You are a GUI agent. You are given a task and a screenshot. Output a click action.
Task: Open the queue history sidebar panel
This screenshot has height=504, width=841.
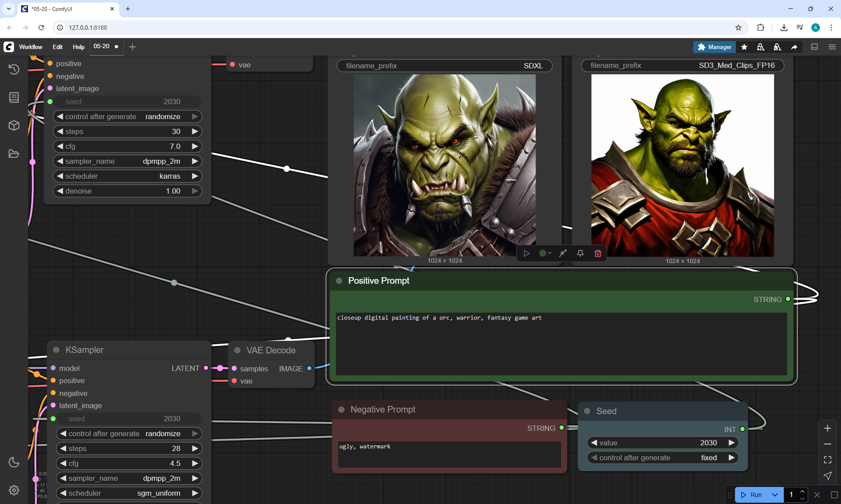click(14, 69)
